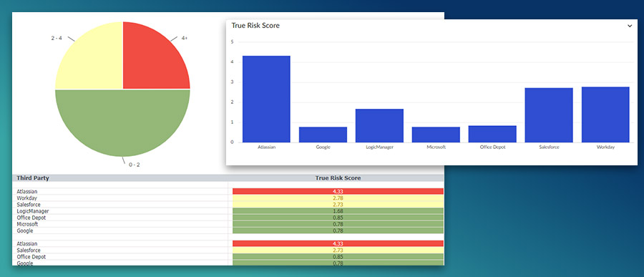Click the Atlassian bar in the bar chart

coord(266,99)
